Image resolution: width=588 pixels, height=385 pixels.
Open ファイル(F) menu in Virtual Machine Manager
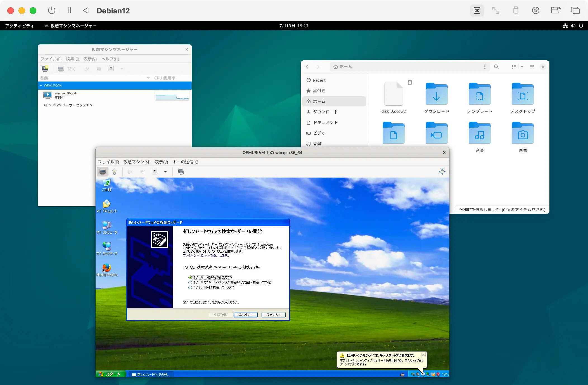click(x=51, y=59)
